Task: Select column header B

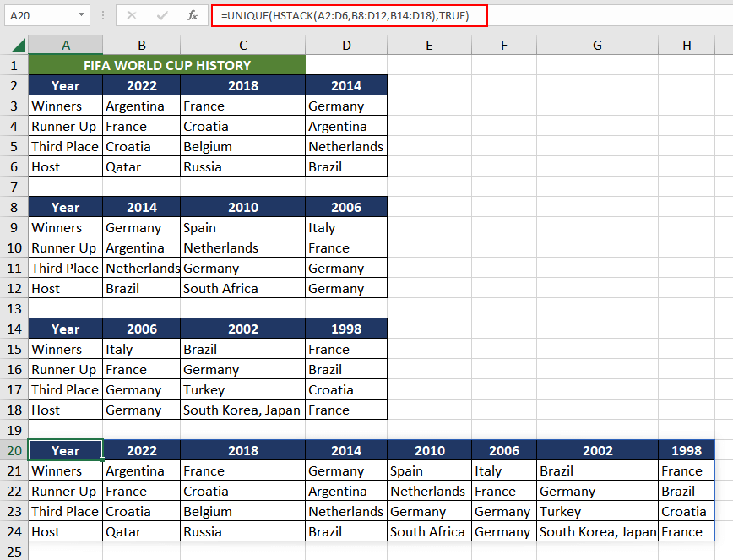Action: coord(141,45)
